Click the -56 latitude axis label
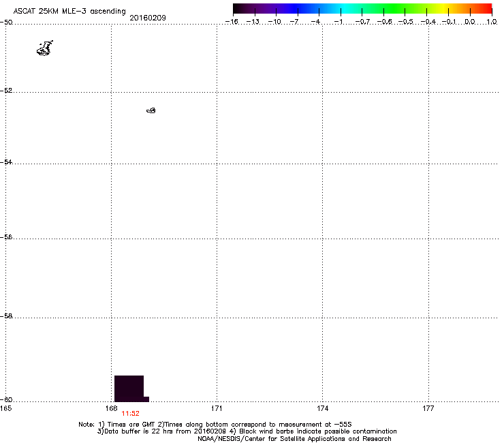Screen dimensions: 504x443 point(6,236)
